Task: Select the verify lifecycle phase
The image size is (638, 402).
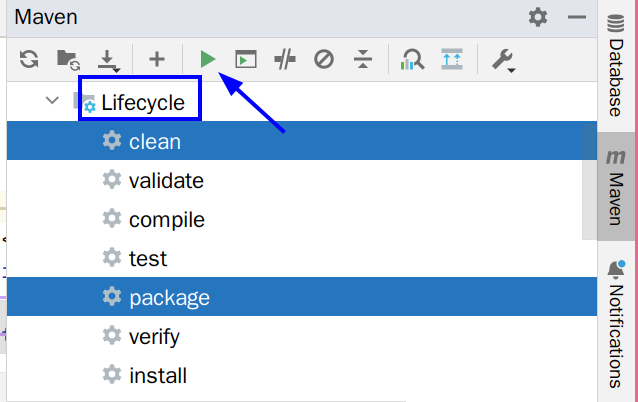Action: click(302, 336)
